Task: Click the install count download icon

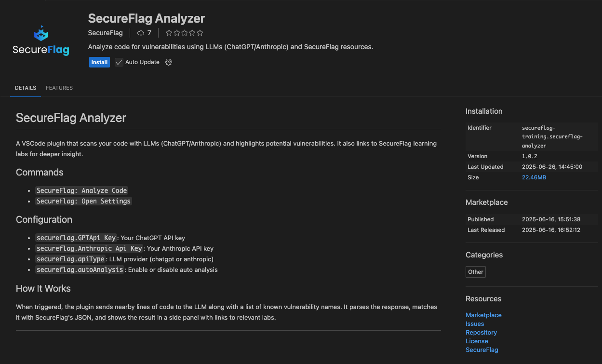Action: point(141,33)
